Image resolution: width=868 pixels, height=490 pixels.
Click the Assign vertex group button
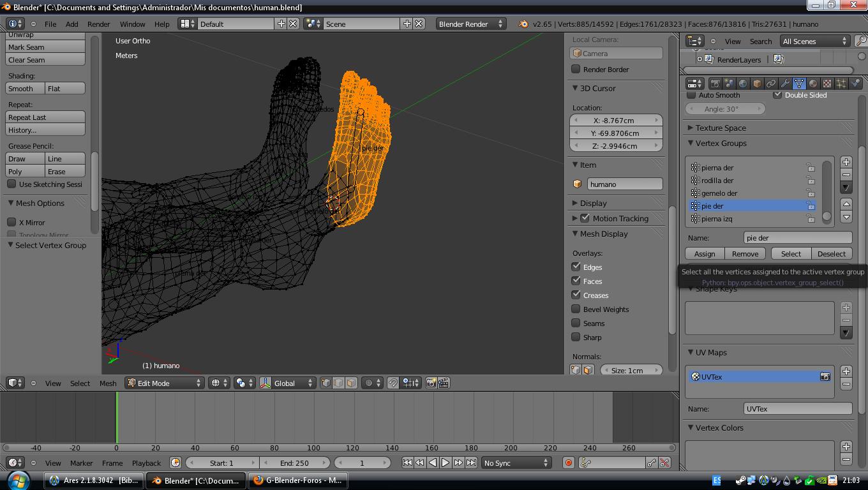coord(705,254)
